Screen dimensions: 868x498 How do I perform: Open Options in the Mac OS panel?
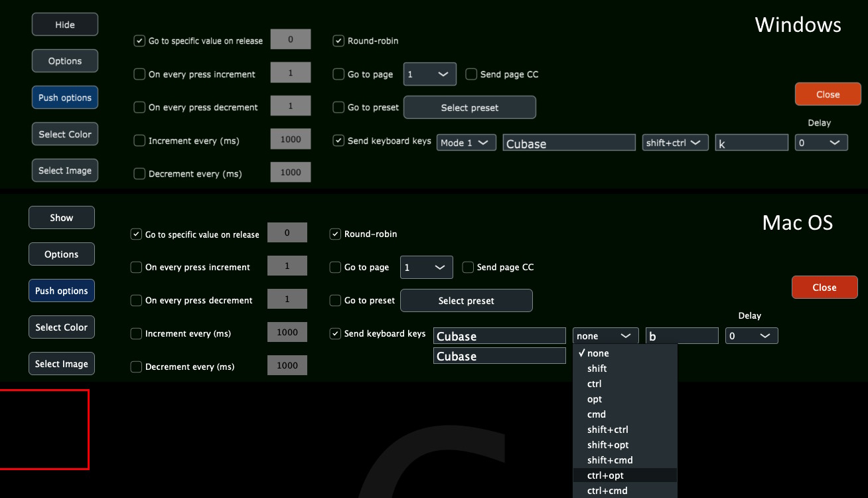[x=62, y=254]
